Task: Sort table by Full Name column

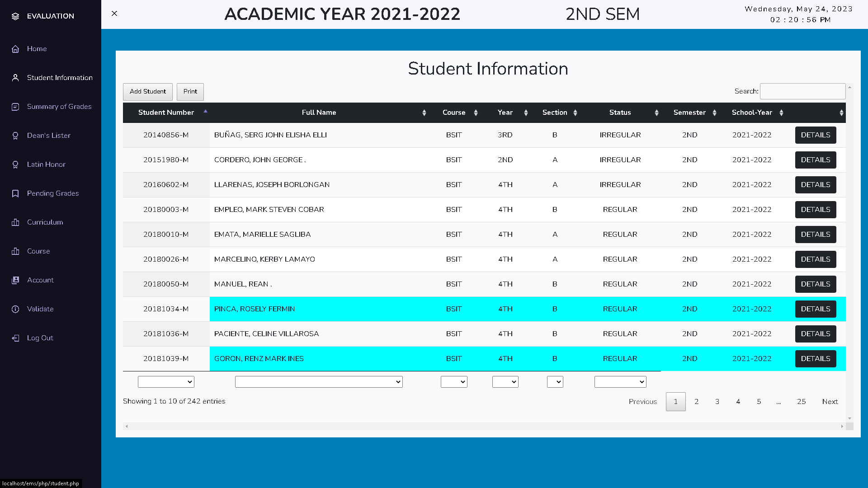Action: pos(319,113)
